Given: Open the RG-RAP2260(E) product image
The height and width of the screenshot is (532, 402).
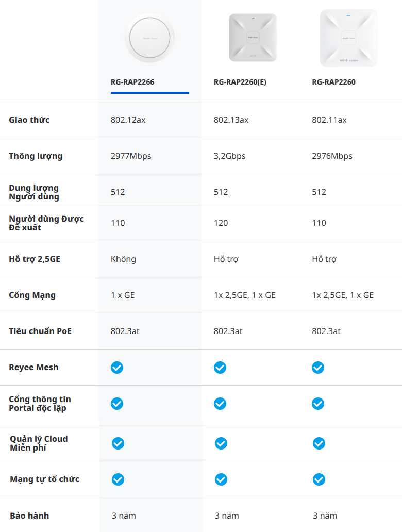Looking at the screenshot, I should 253,38.
